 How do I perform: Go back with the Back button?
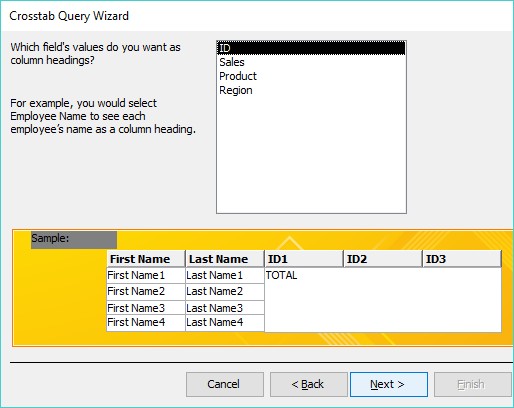308,384
